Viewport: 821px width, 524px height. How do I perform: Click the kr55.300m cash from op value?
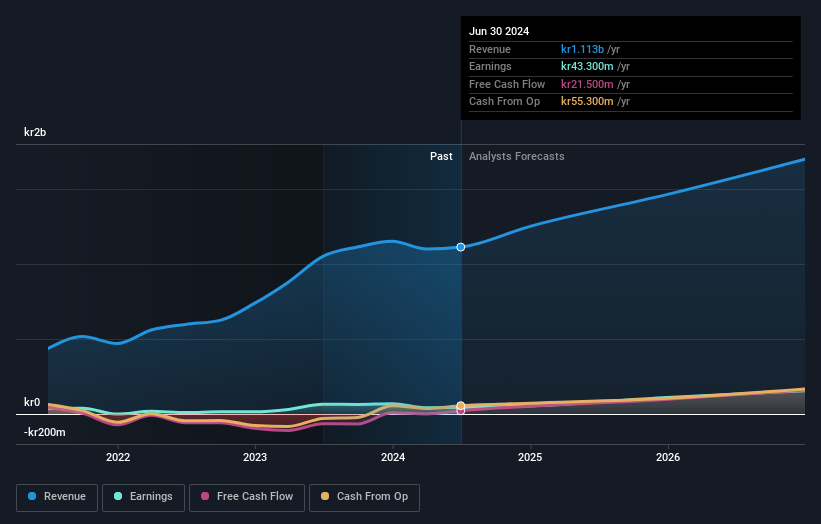[587, 102]
